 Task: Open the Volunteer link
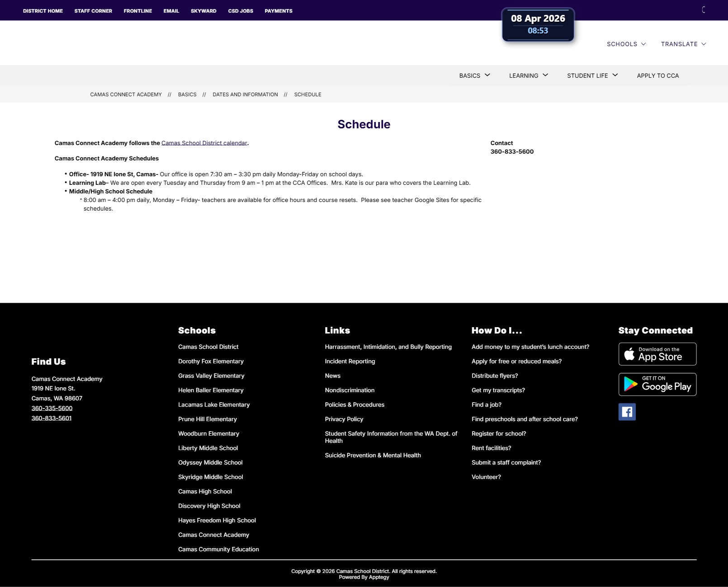[486, 477]
